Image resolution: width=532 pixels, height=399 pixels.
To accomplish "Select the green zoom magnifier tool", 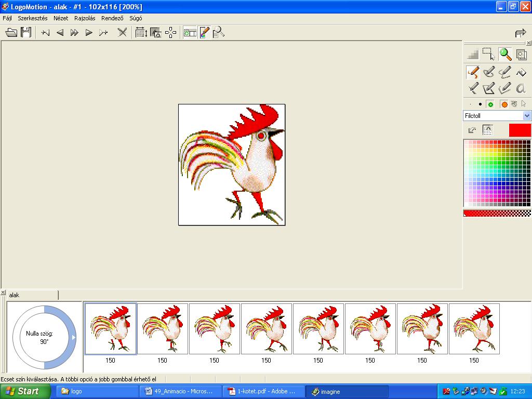I will pyautogui.click(x=505, y=54).
